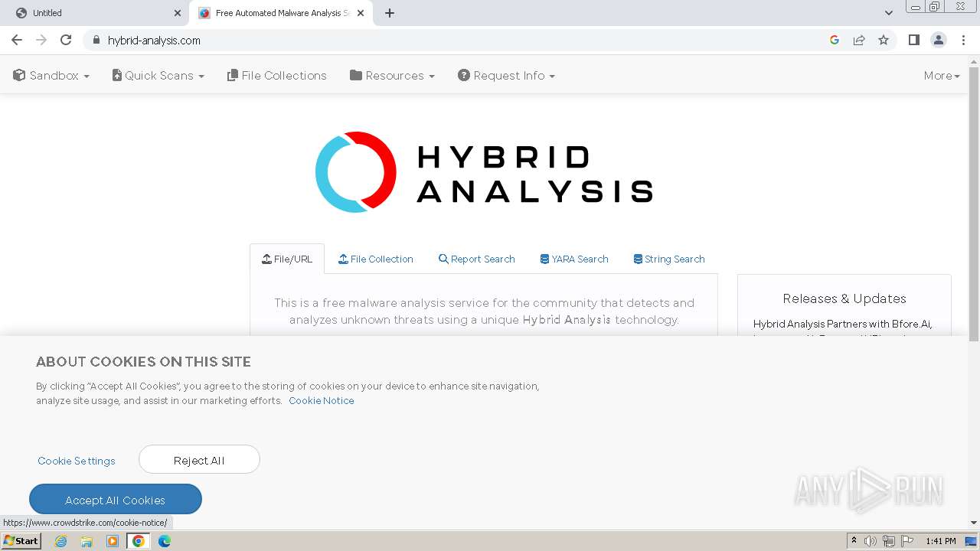Open Windows Start menu
The width and height of the screenshot is (980, 551).
click(x=21, y=541)
